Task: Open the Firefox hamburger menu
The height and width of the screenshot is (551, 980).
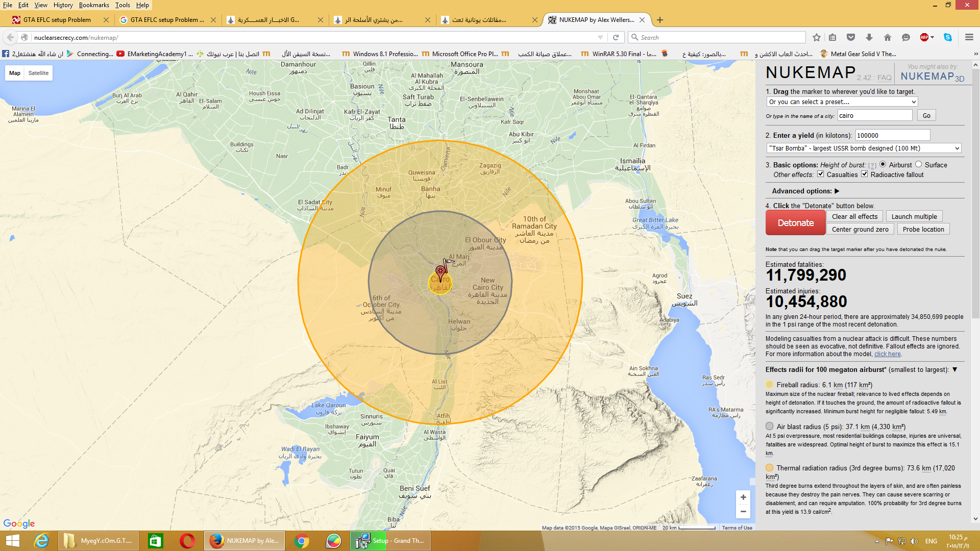Action: tap(969, 37)
